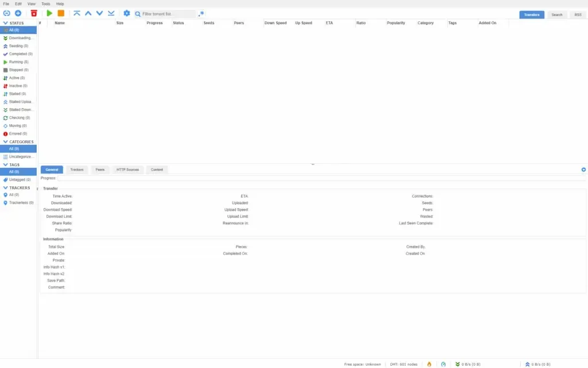Open the Add Torrent Link icon

[7, 13]
